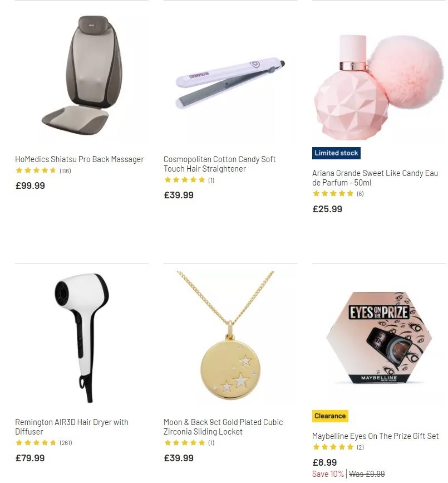The image size is (448, 483).
Task: Click the Limited stock badge
Action: [x=336, y=153]
